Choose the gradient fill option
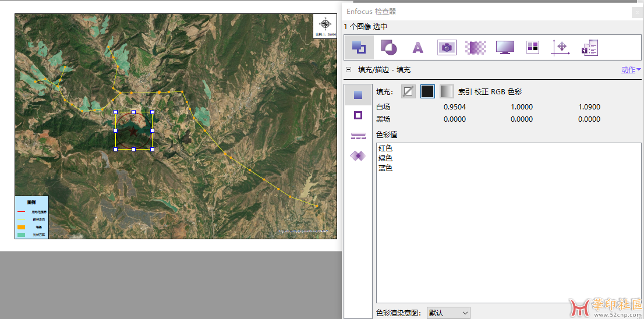The image size is (644, 319). click(447, 91)
